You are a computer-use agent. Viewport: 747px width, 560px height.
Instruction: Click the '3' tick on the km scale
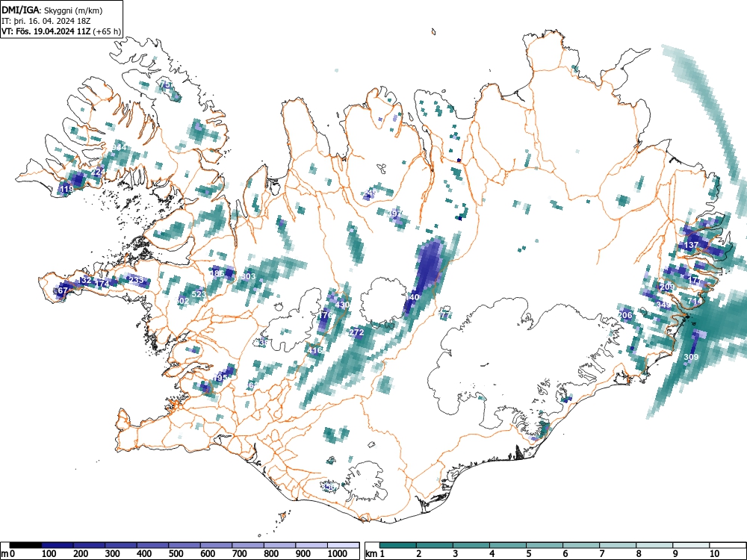456,554
